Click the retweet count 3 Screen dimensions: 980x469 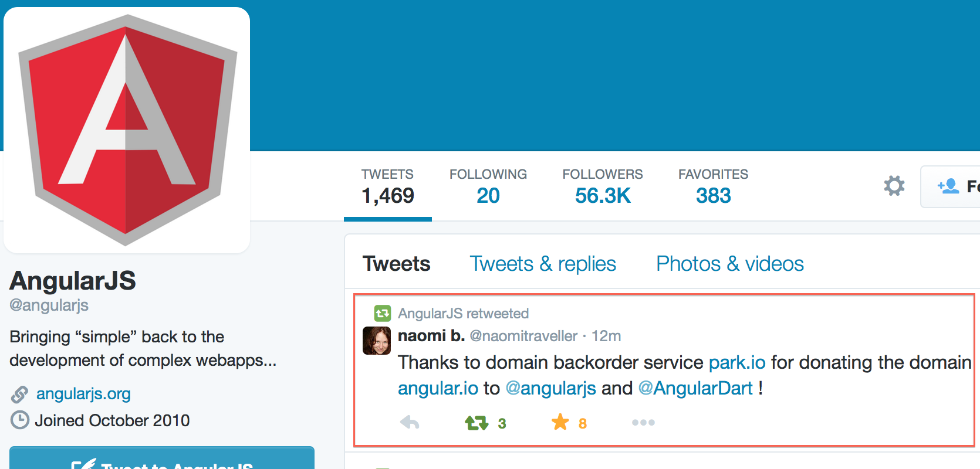pos(502,423)
